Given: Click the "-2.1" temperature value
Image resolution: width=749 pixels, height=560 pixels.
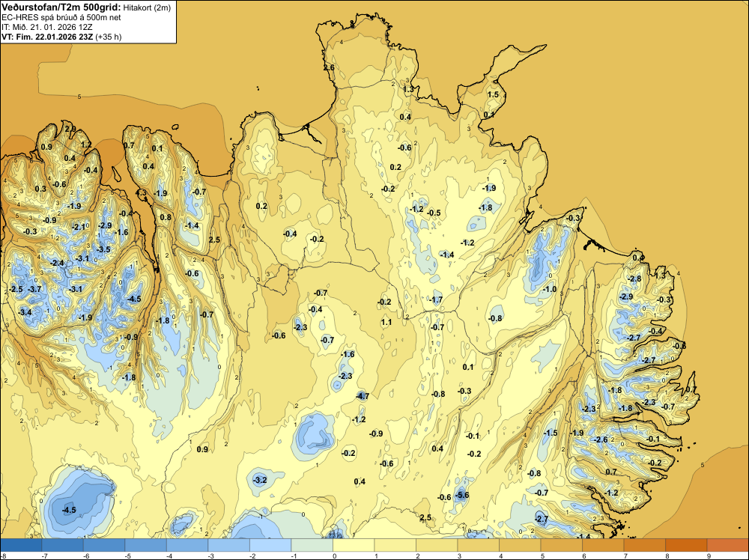Looking at the screenshot, I should (79, 228).
